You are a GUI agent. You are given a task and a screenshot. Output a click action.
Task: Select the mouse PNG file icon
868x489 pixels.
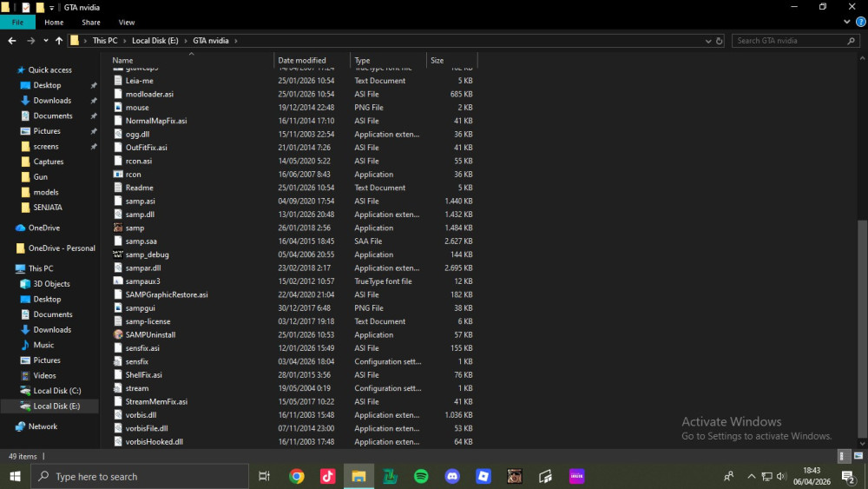(118, 108)
